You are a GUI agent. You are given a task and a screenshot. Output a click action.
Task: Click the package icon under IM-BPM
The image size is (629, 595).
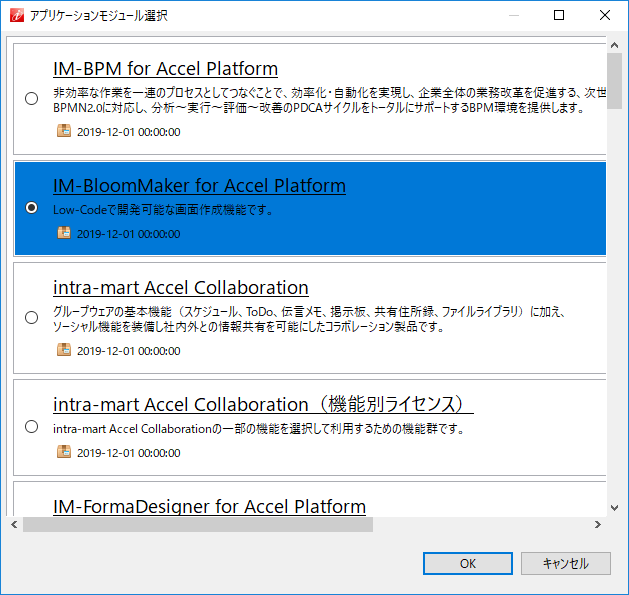[x=64, y=131]
